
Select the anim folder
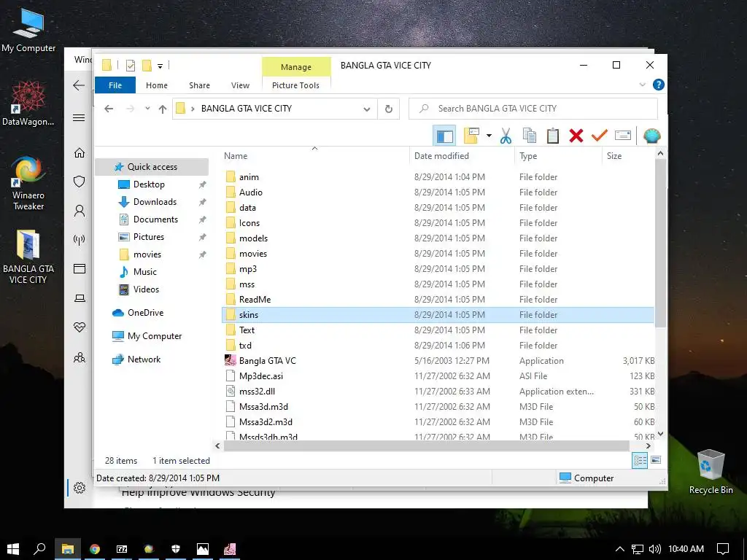[x=438, y=177]
